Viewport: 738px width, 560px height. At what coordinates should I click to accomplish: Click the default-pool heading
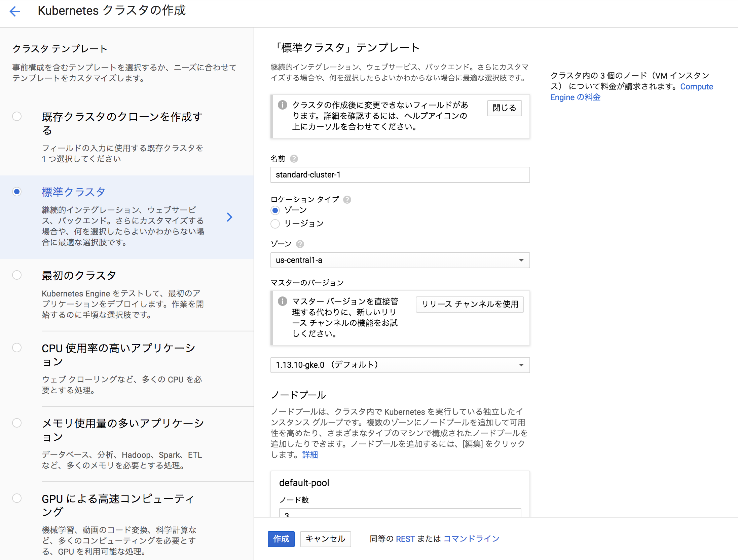click(x=304, y=483)
